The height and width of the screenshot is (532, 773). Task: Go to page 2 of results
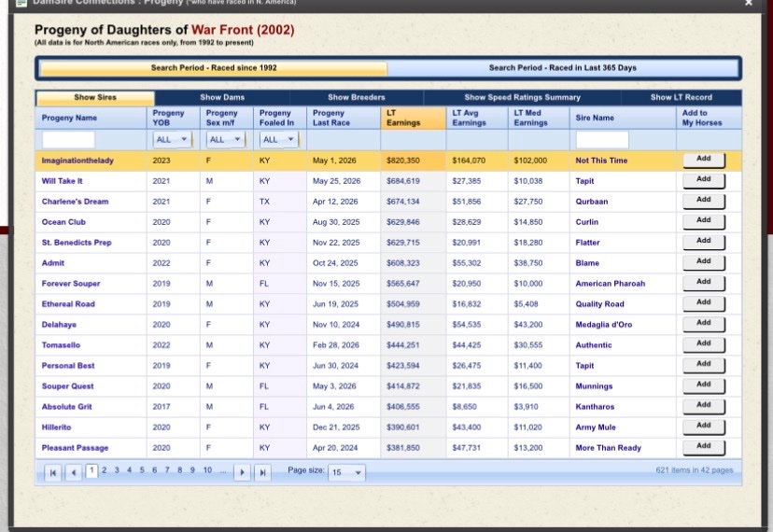pyautogui.click(x=104, y=470)
